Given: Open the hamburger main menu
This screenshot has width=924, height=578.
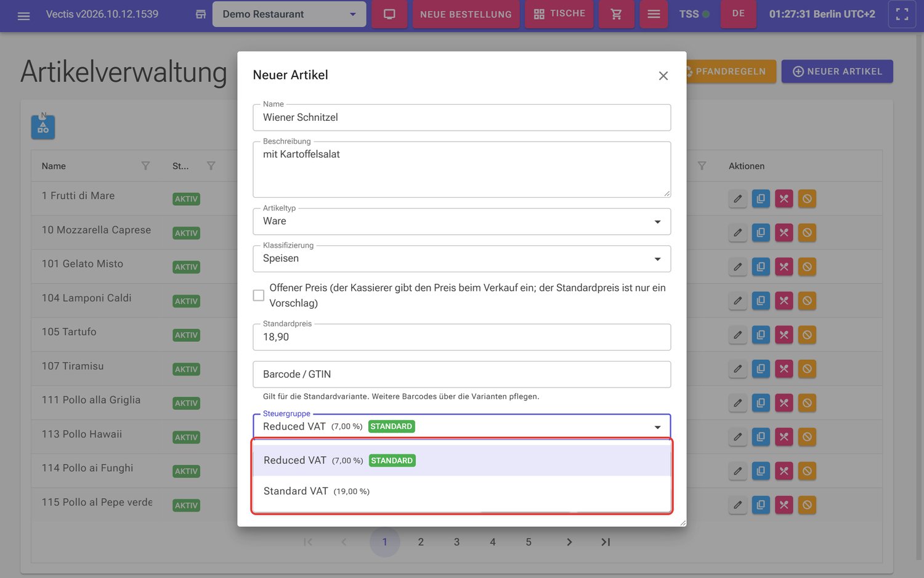Looking at the screenshot, I should click(23, 15).
